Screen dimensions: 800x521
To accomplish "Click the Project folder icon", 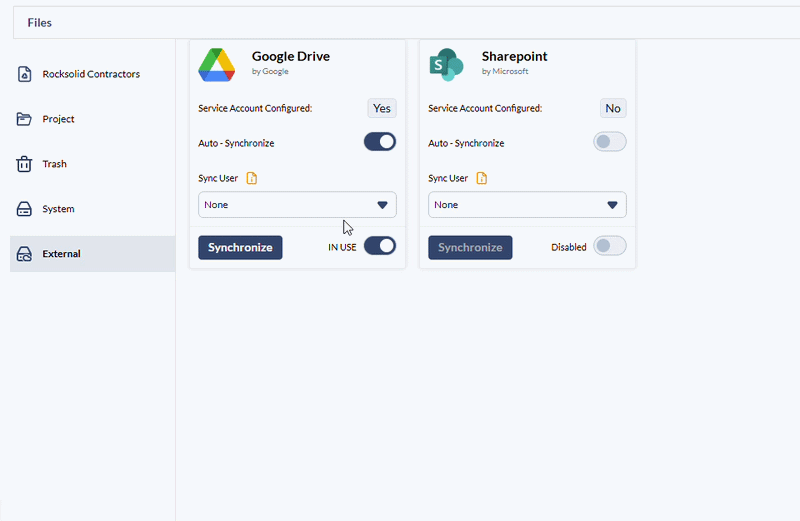I will (25, 119).
